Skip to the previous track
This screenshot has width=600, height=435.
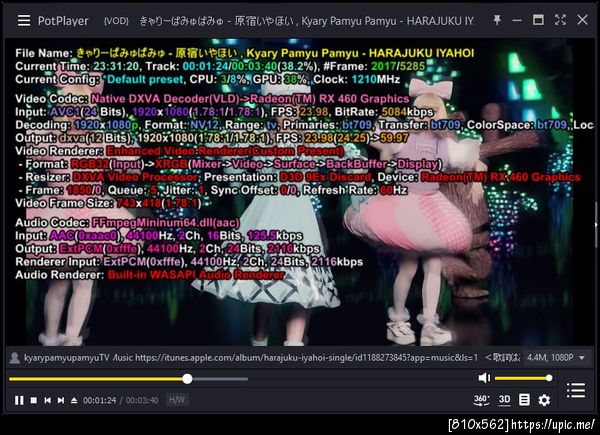click(47, 400)
